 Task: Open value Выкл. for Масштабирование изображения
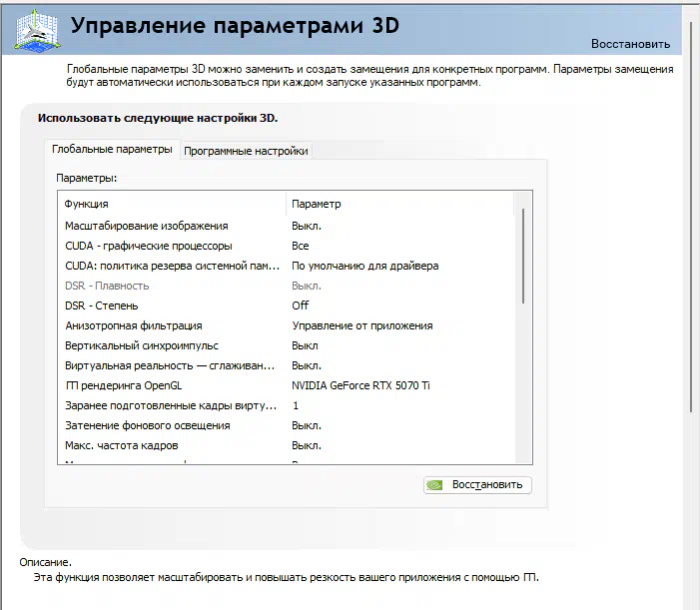pyautogui.click(x=307, y=226)
